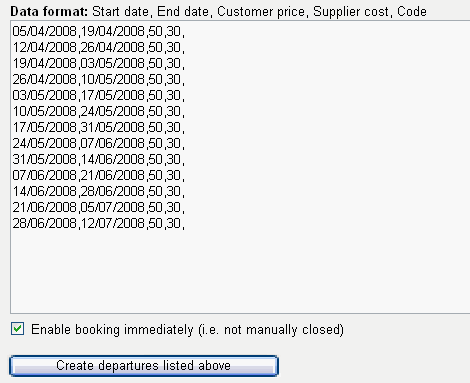The image size is (470, 383).
Task: Click the Enable booking immediately label text
Action: click(x=187, y=330)
